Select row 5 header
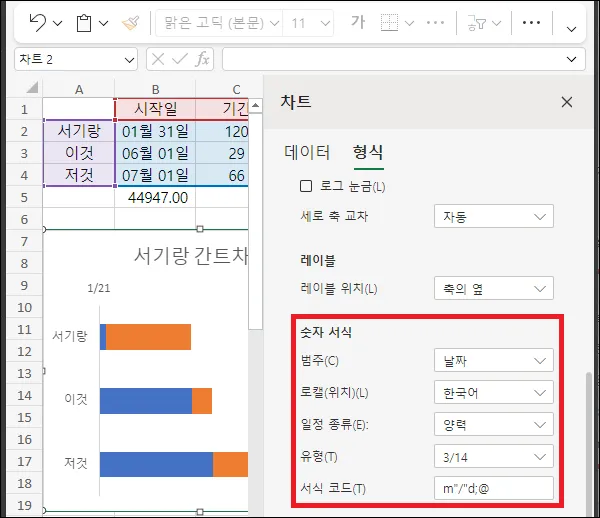 (24, 197)
